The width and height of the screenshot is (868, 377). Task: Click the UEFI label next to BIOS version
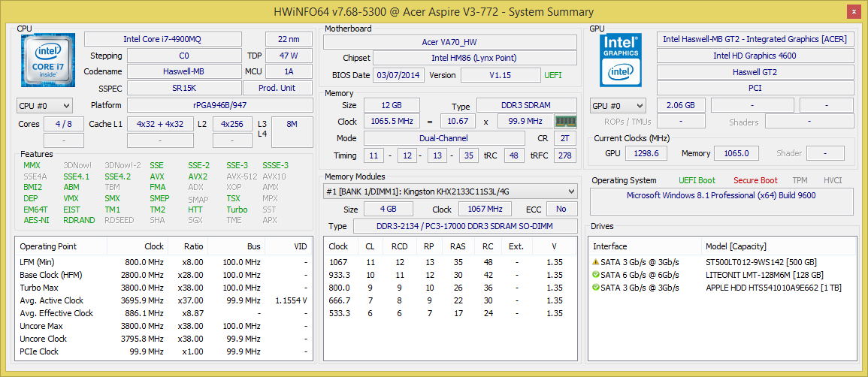(553, 75)
